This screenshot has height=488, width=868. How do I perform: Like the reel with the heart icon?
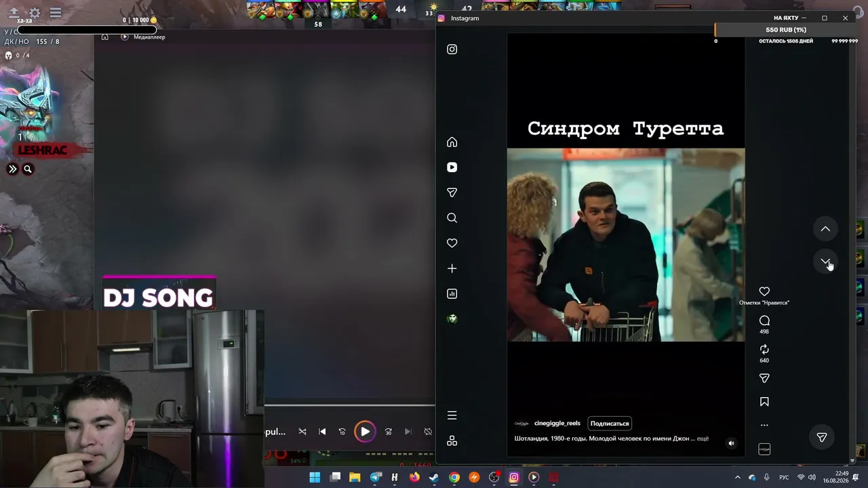pos(764,291)
